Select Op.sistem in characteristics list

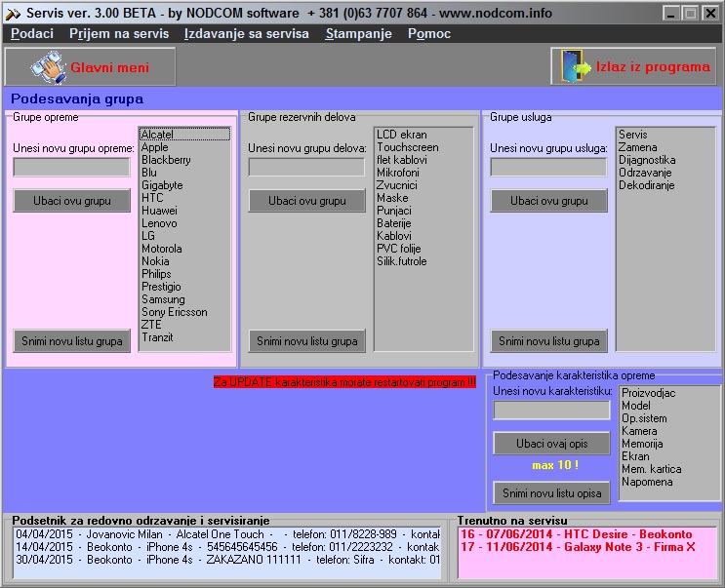point(669,418)
